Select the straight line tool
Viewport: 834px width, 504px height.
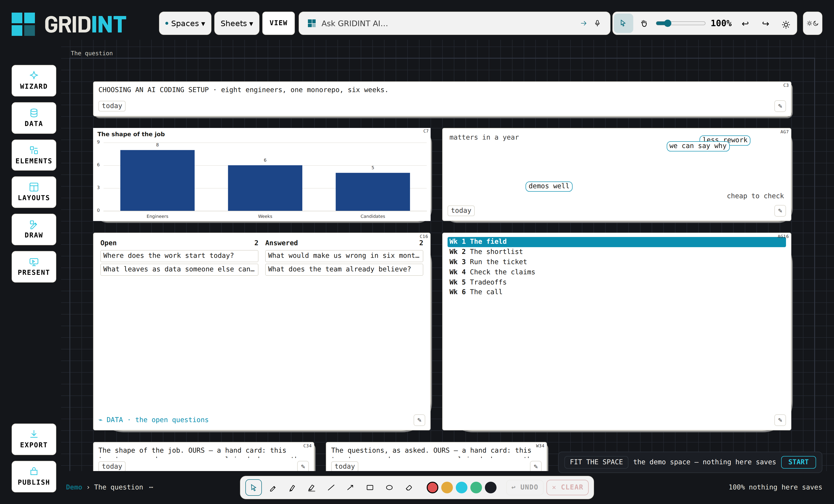[x=331, y=488]
